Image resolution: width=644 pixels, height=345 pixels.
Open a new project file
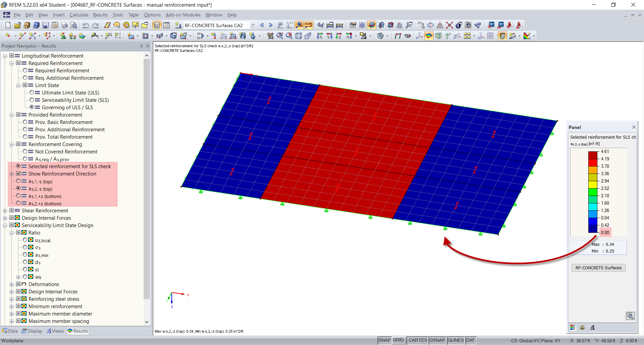click(8, 25)
